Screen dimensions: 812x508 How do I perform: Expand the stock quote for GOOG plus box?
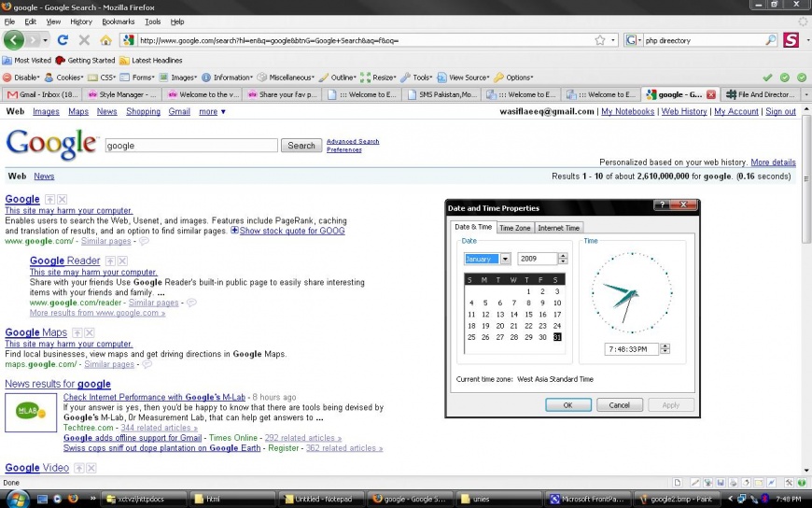(x=234, y=231)
